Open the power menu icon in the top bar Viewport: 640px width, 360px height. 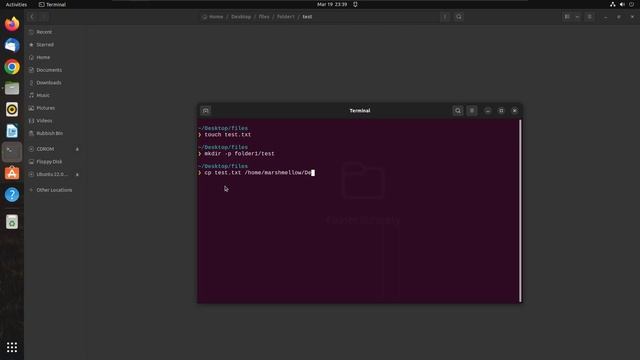631,4
